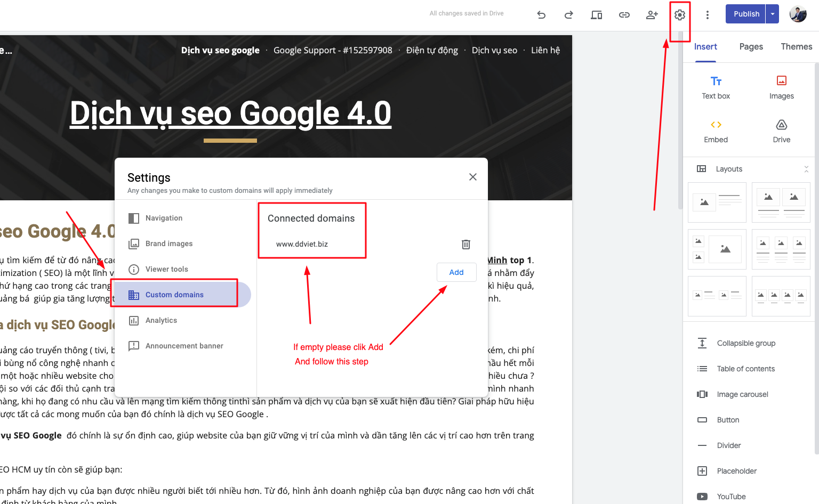Viewport: 819px width, 504px height.
Task: Close the Settings dialog
Action: click(473, 177)
